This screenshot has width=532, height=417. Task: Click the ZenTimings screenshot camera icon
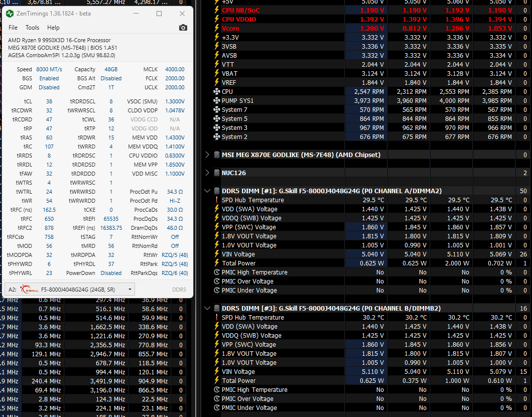183,28
